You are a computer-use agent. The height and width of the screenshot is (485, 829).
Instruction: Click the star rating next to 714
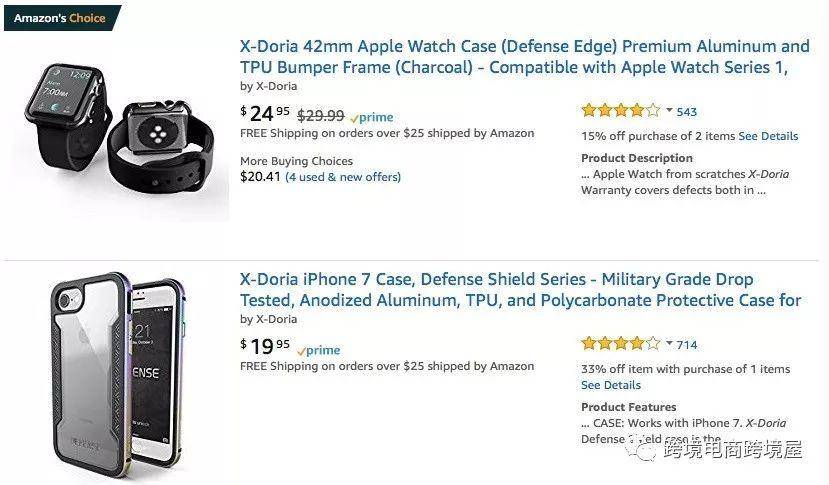[x=621, y=344]
